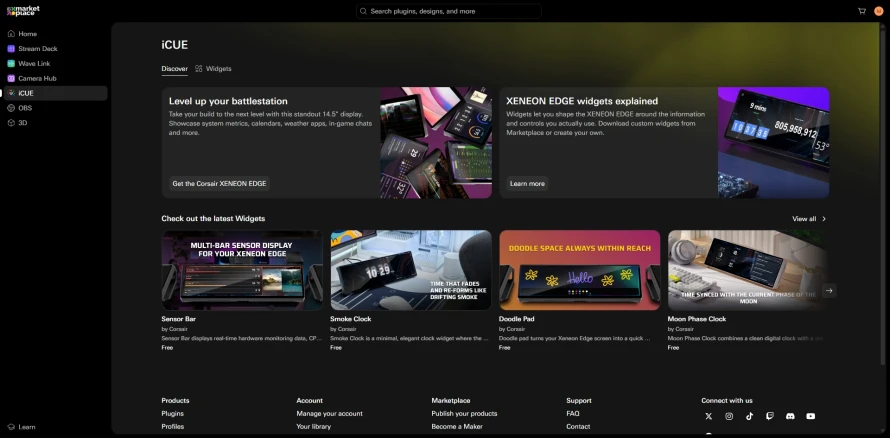Open the Camera Hub sidebar icon
Image resolution: width=890 pixels, height=438 pixels.
(x=11, y=78)
